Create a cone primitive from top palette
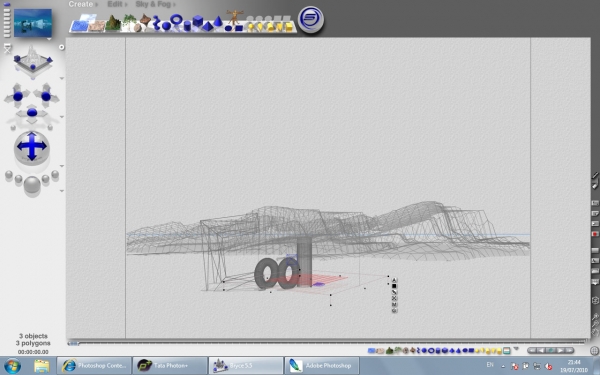The image size is (600, 375). 218,21
